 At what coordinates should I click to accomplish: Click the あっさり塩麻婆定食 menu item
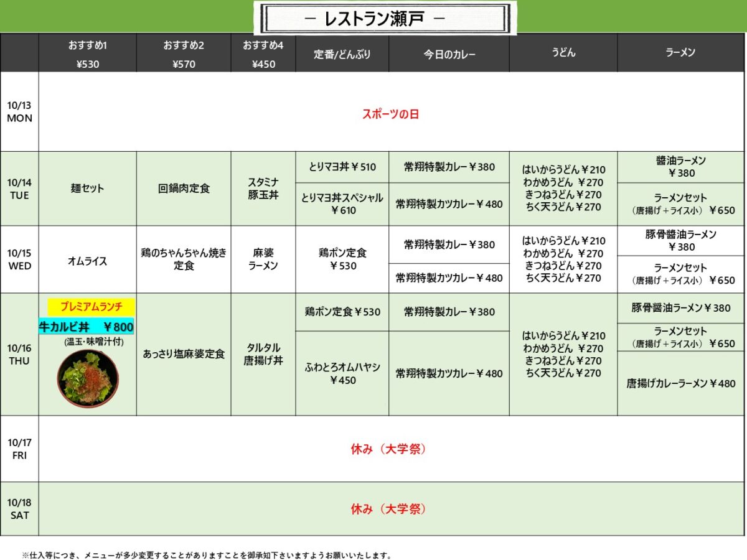184,354
